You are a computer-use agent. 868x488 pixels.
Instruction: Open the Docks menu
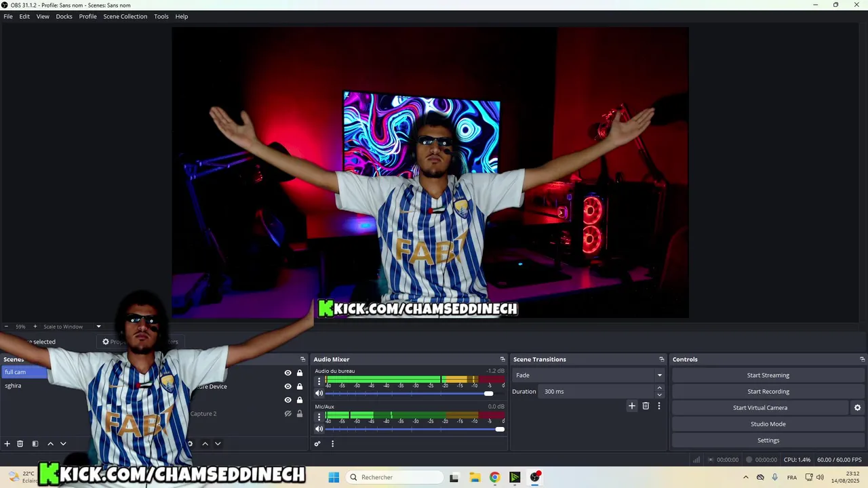pos(64,16)
